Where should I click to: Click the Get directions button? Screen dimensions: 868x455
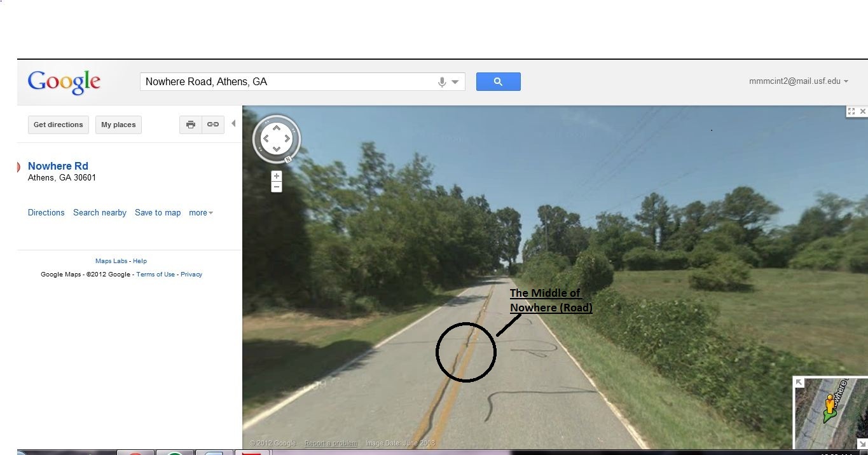click(59, 125)
